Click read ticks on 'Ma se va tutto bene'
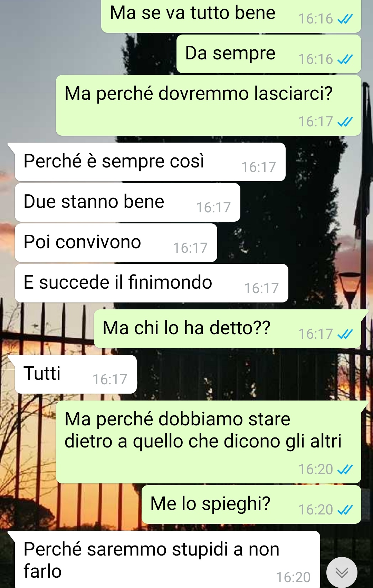This screenshot has width=373, height=588. (x=345, y=19)
